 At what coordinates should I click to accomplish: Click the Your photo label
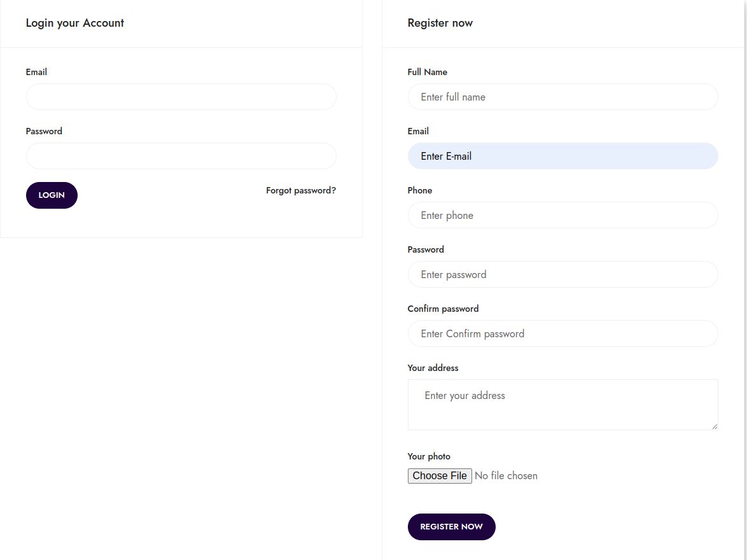(429, 456)
